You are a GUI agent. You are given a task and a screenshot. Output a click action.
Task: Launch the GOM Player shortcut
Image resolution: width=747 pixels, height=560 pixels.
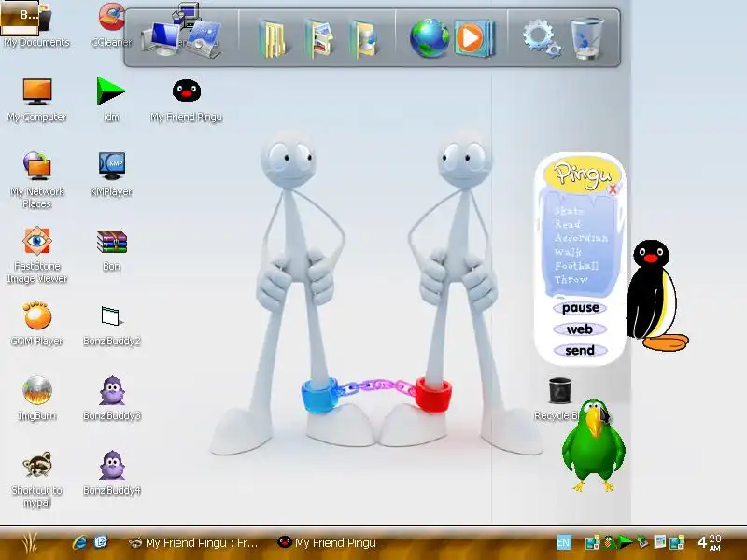tap(36, 324)
